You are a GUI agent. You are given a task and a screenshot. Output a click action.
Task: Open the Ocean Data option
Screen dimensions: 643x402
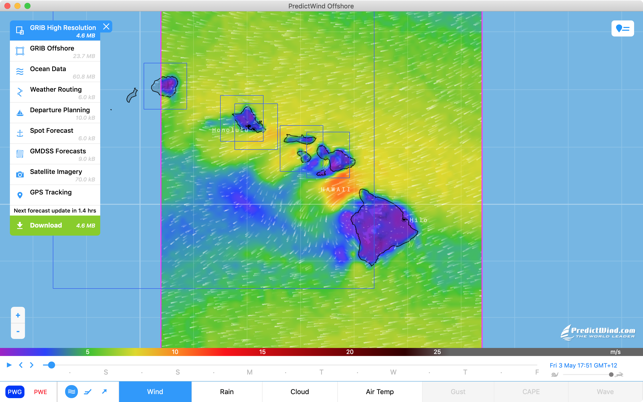coord(55,71)
